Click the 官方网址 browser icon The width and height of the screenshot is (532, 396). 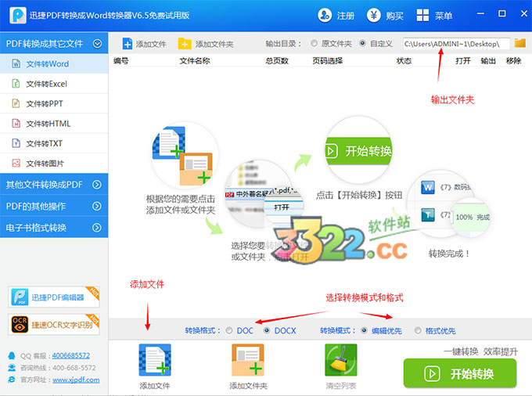point(12,380)
